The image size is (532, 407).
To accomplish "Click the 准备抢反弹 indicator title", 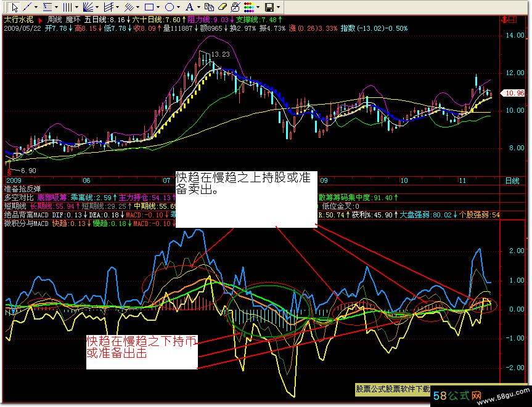I will (21, 189).
